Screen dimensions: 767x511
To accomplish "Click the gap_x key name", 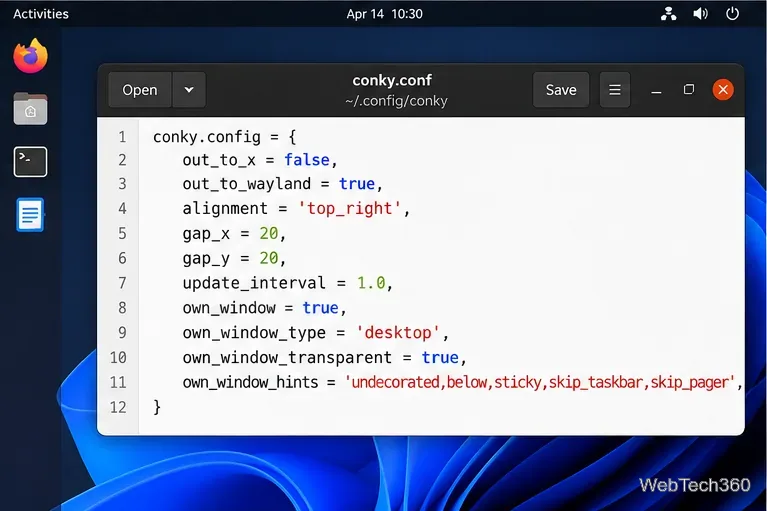I will [206, 234].
